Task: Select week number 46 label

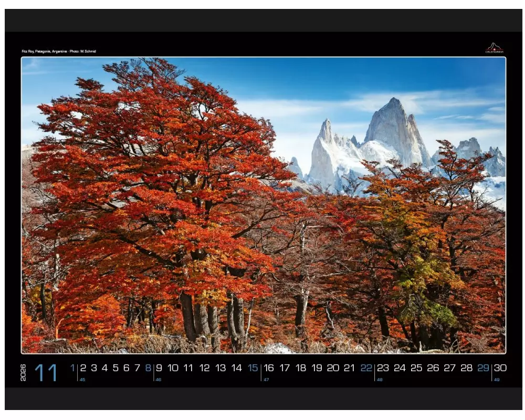Action: (x=158, y=380)
